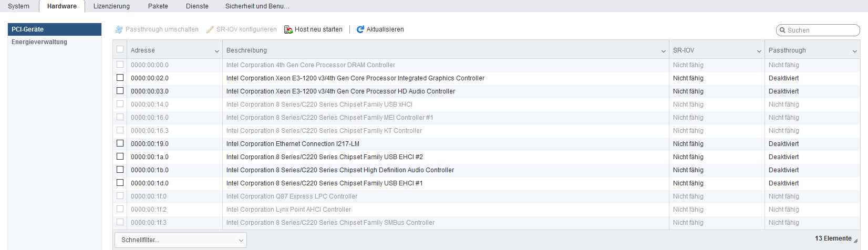Open the Dienste tab

pyautogui.click(x=197, y=6)
